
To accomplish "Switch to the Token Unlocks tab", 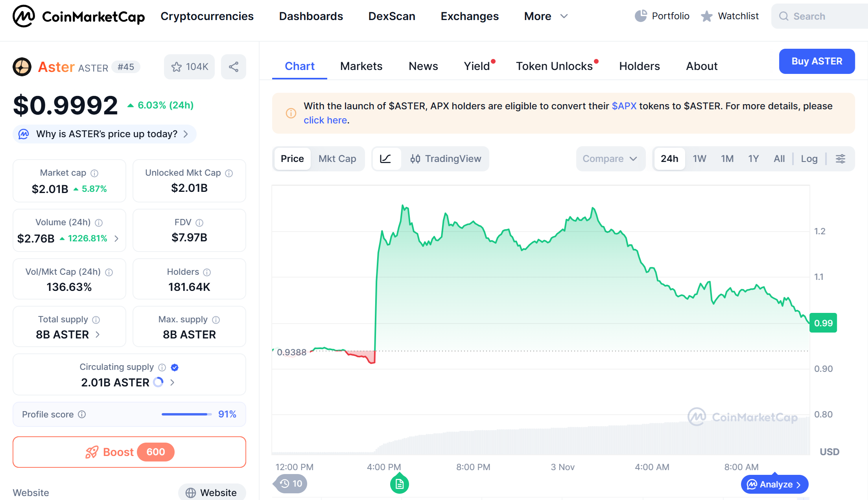I will point(554,66).
